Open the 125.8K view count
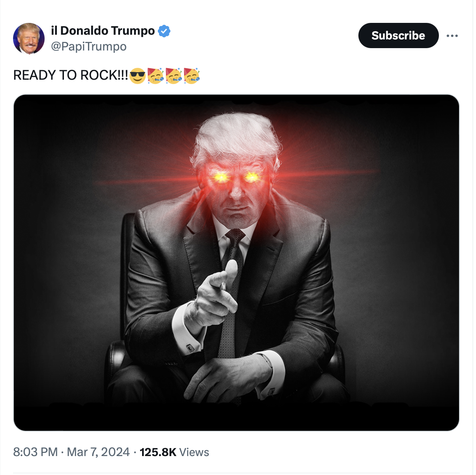 coord(158,452)
